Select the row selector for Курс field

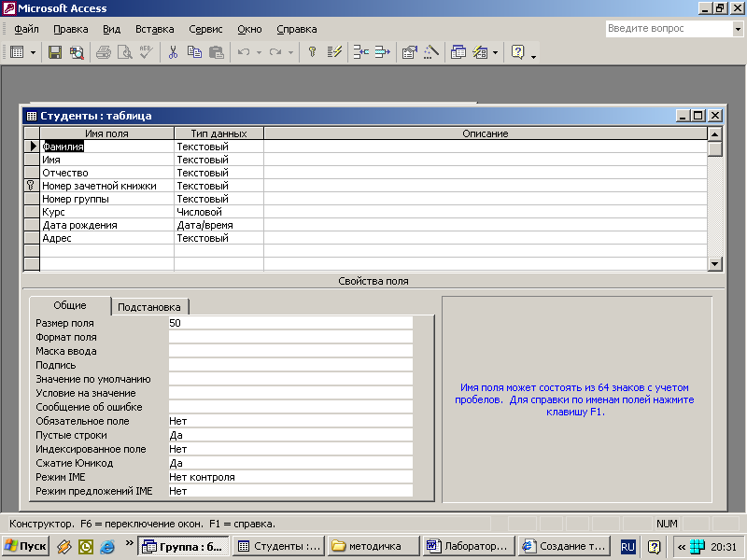pyautogui.click(x=33, y=212)
